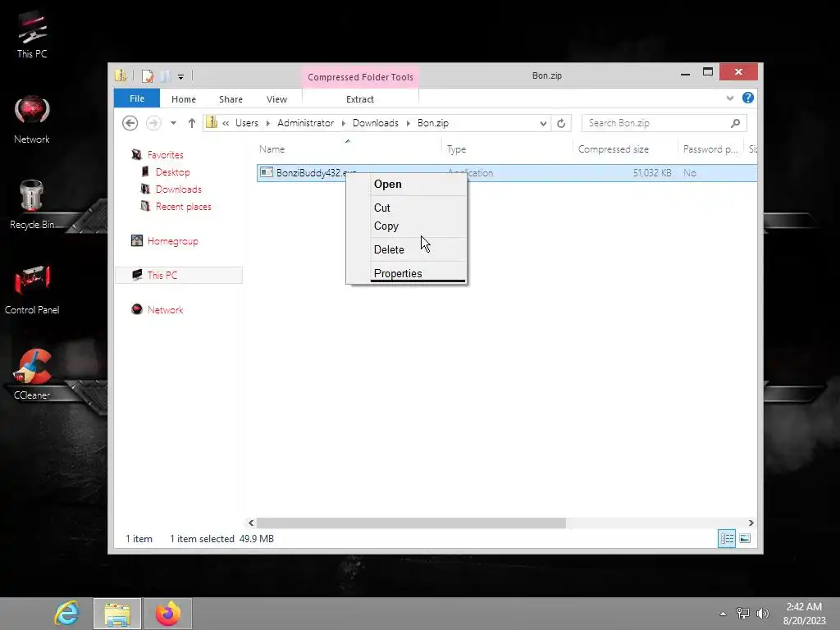Viewport: 840px width, 630px height.
Task: Click Downloads in the address breadcrumb
Action: point(376,123)
